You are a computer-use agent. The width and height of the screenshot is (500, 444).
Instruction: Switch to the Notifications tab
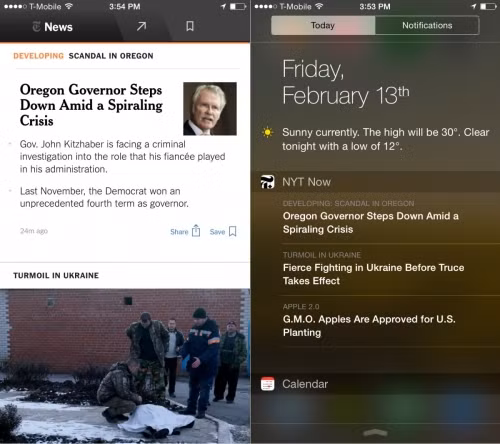(x=427, y=25)
